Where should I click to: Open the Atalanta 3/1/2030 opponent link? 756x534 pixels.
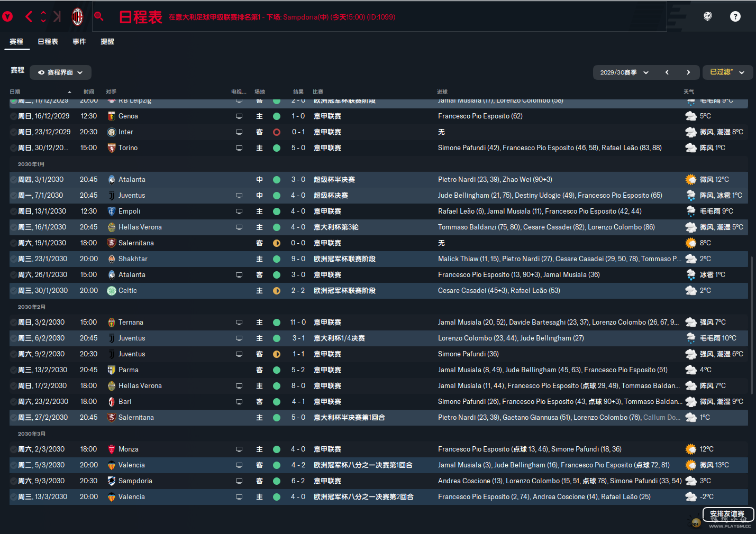point(132,180)
